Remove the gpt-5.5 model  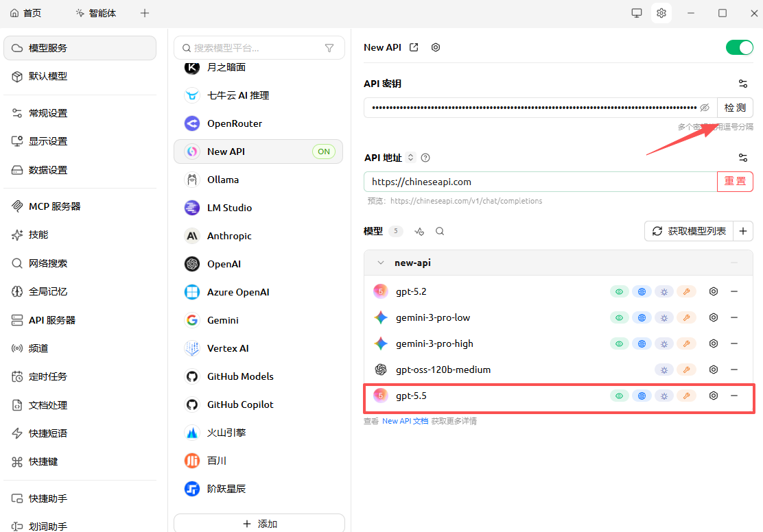(x=733, y=396)
